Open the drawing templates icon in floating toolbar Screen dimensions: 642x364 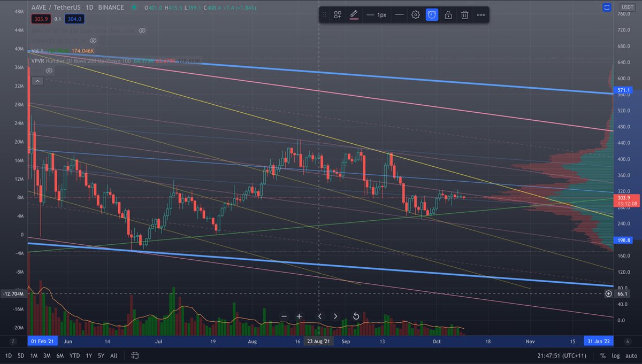pos(338,15)
